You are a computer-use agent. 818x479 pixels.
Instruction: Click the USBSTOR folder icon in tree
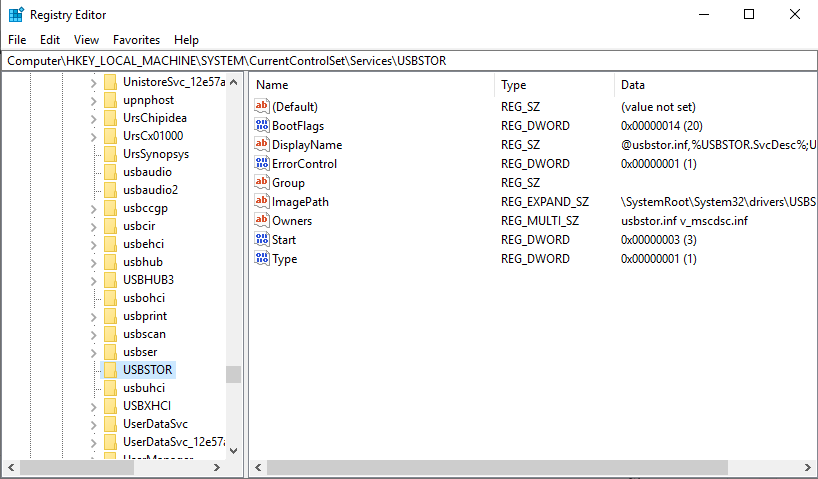[110, 370]
